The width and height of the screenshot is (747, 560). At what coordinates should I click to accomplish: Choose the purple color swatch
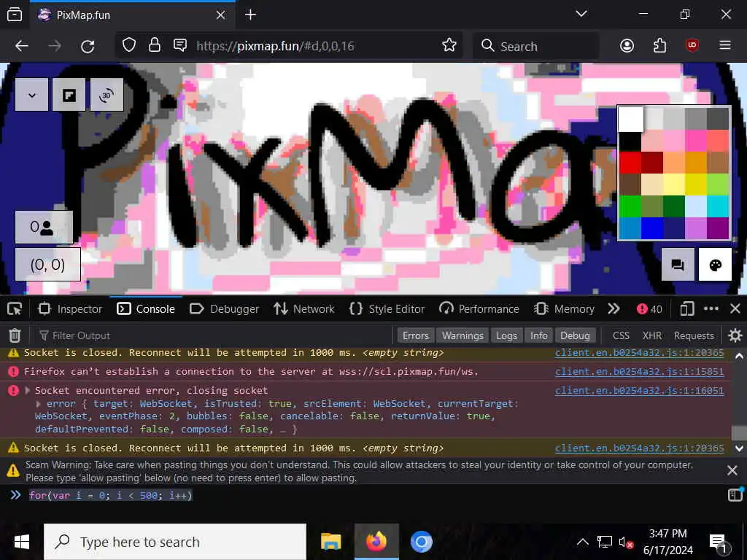(718, 228)
